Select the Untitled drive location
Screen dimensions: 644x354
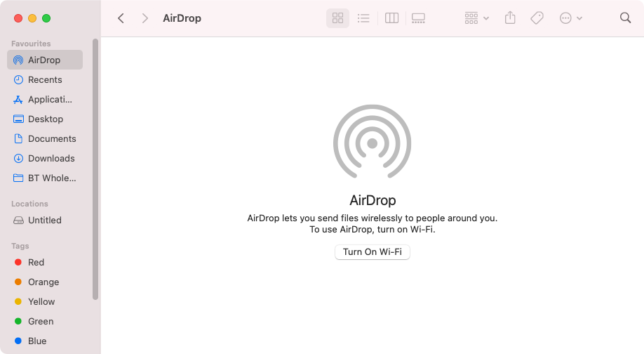tap(45, 221)
